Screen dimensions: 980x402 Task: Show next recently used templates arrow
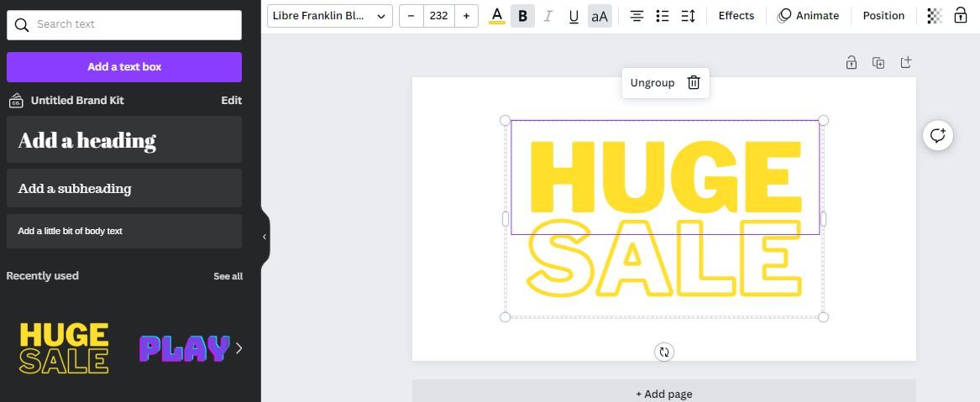click(x=238, y=347)
